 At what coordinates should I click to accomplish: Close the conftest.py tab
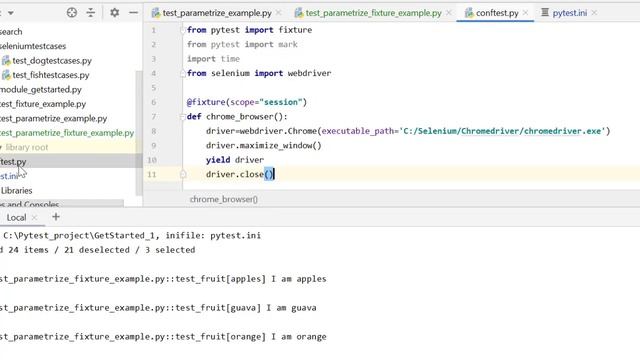(525, 13)
